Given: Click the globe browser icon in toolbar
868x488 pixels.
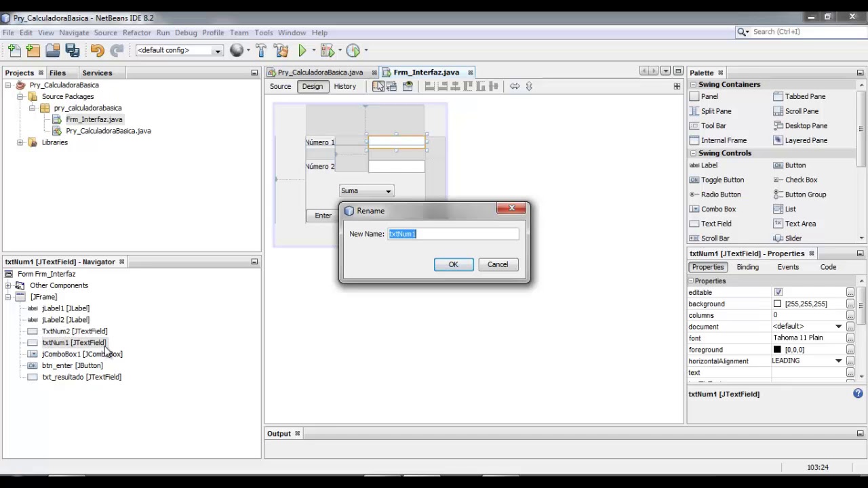Looking at the screenshot, I should (236, 50).
